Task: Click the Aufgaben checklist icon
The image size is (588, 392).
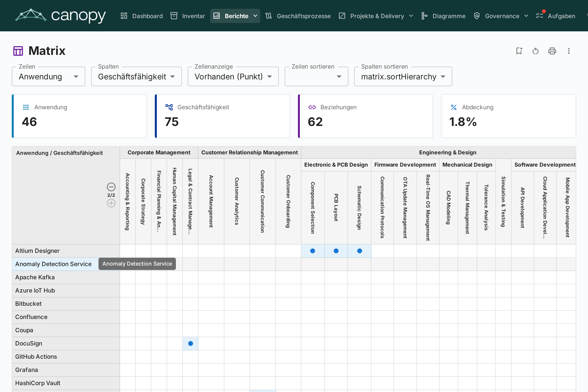Action: click(539, 16)
